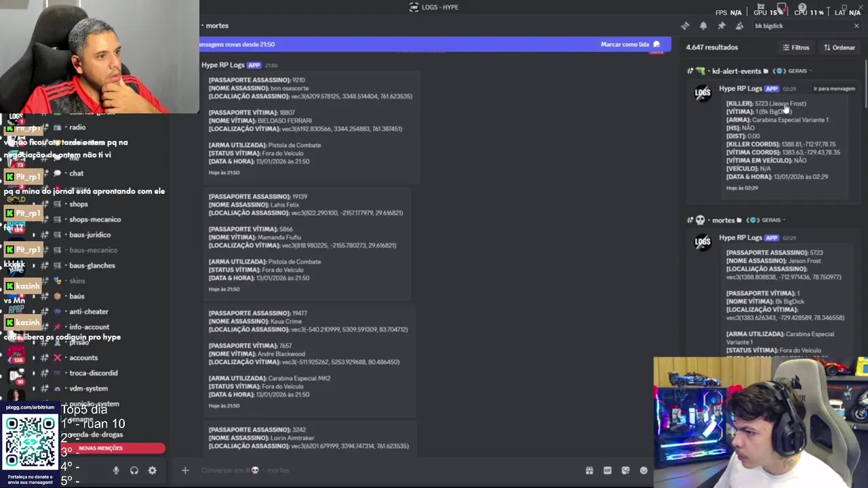Click the 'Conversar em mortes' message input
868x488 pixels.
(387, 470)
